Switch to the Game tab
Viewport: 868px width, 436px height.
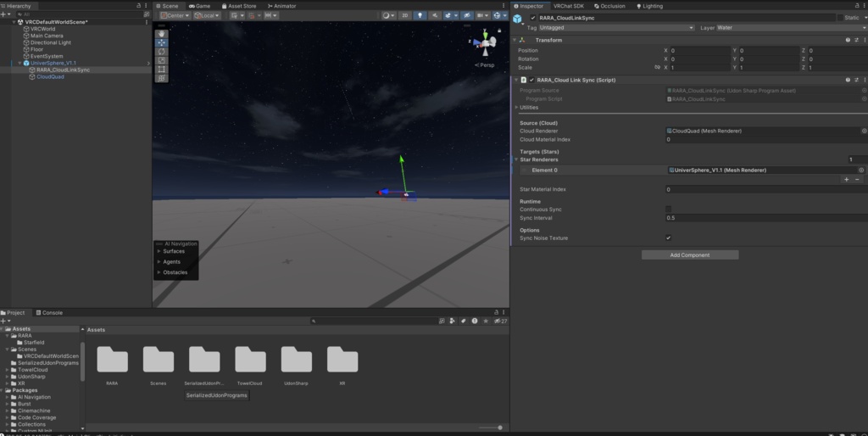coord(200,6)
